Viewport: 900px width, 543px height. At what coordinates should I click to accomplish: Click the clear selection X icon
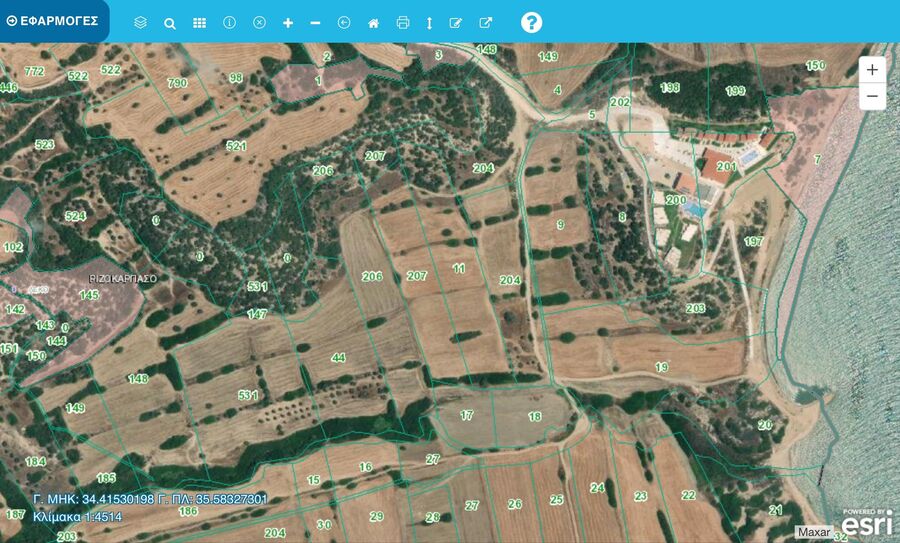coord(259,22)
